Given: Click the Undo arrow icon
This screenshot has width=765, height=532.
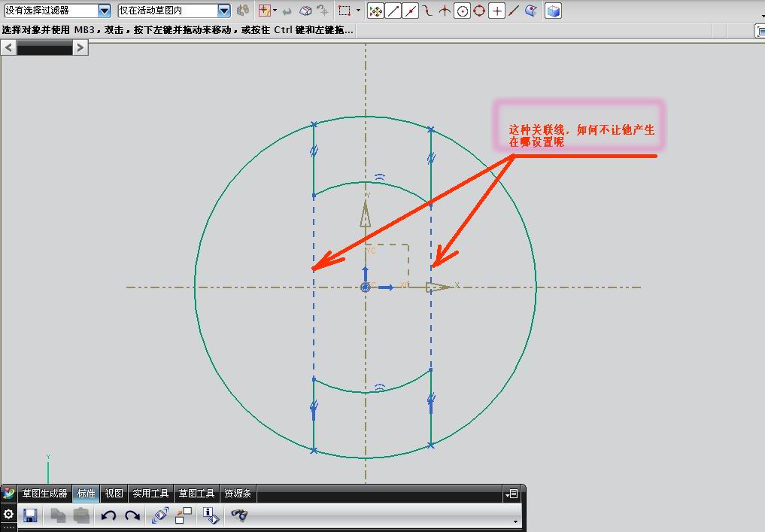Looking at the screenshot, I should (x=108, y=516).
